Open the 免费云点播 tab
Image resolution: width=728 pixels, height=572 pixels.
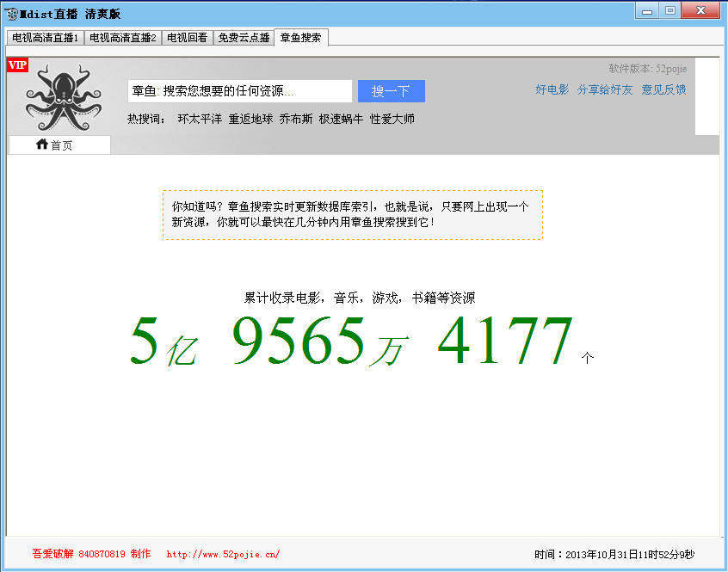(x=243, y=37)
